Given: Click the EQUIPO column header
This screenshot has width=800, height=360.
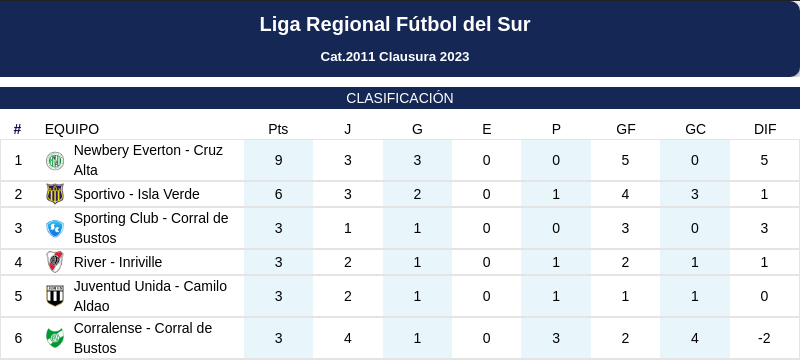Looking at the screenshot, I should click(72, 130).
